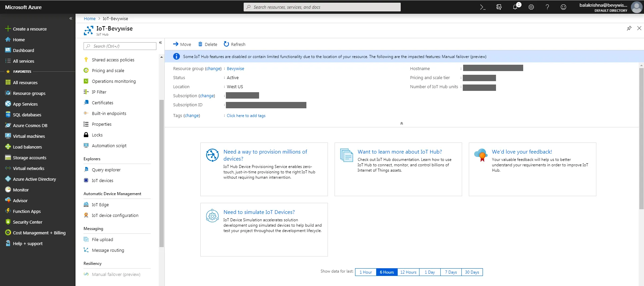Image resolution: width=644 pixels, height=286 pixels.
Task: Open IoT devices in the resource menu
Action: [102, 180]
